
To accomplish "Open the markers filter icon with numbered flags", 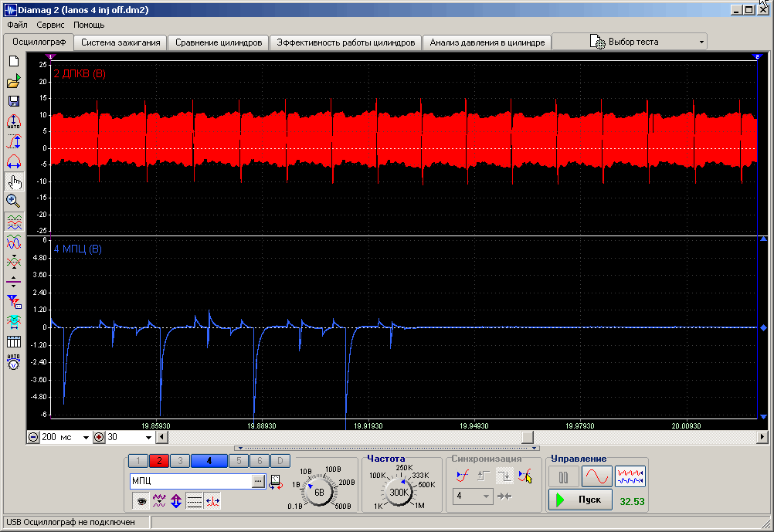I will (14, 302).
